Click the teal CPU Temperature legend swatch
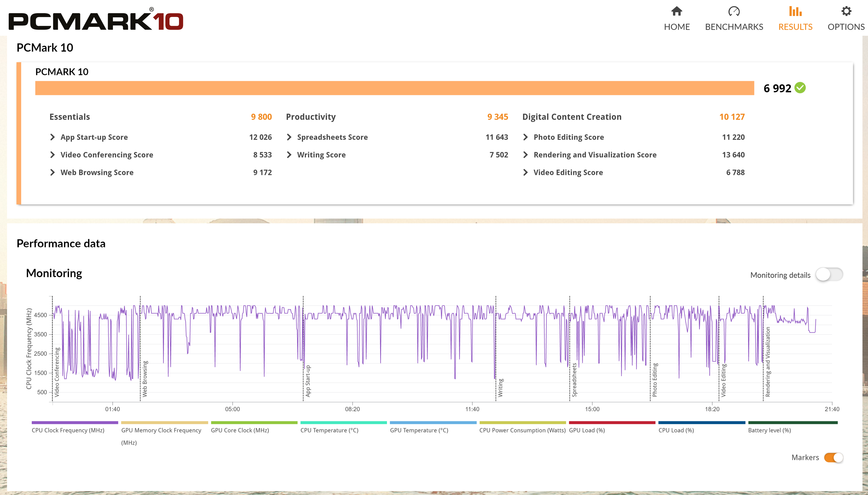This screenshot has width=868, height=495. [x=343, y=423]
